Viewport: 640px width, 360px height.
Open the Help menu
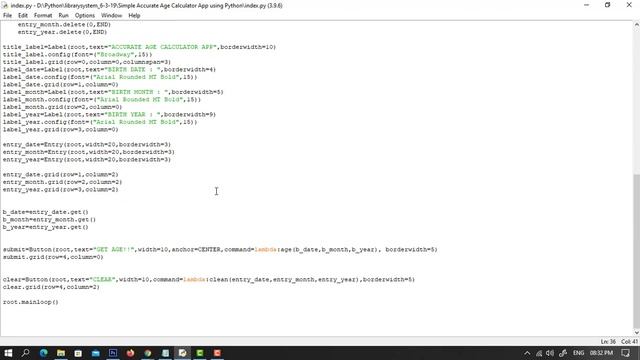pyautogui.click(x=134, y=16)
